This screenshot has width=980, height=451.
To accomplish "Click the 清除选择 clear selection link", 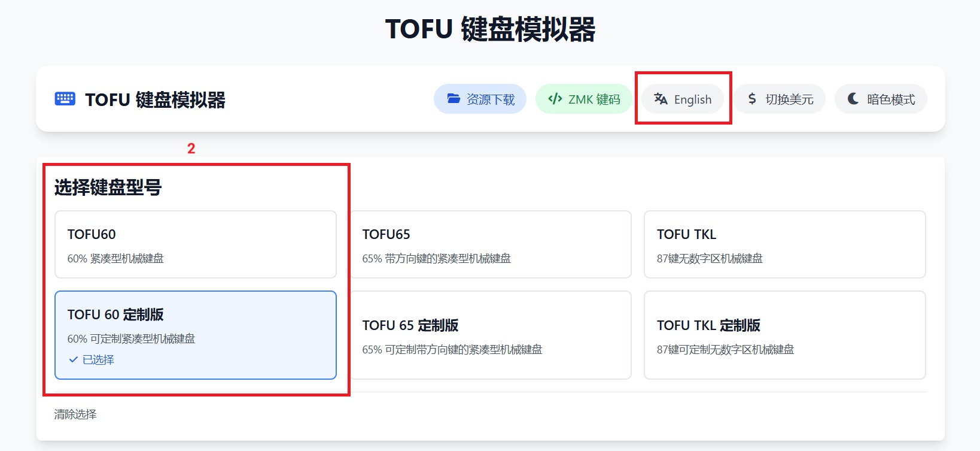I will click(75, 414).
